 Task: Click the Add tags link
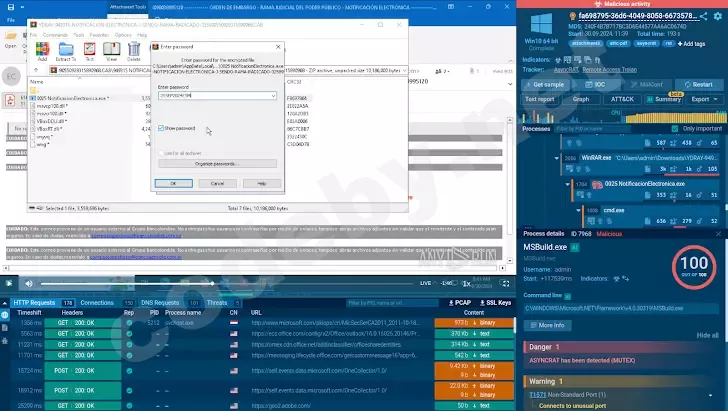click(692, 44)
